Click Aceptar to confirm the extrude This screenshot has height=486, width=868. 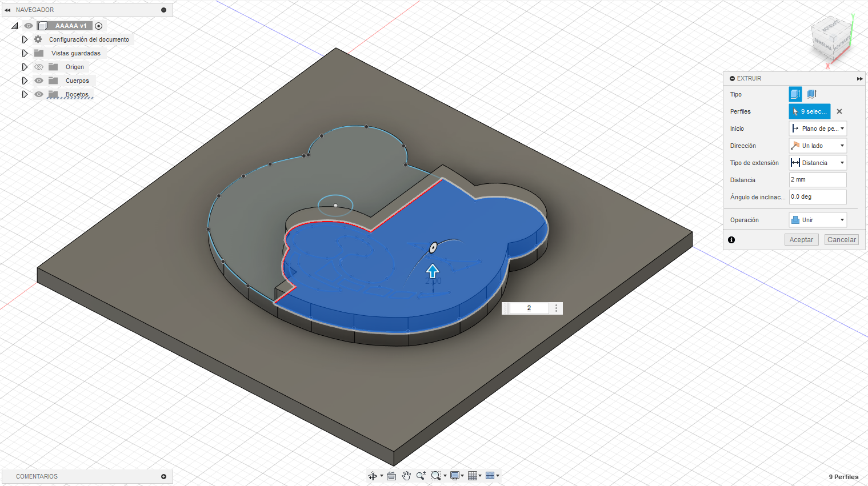[801, 240]
